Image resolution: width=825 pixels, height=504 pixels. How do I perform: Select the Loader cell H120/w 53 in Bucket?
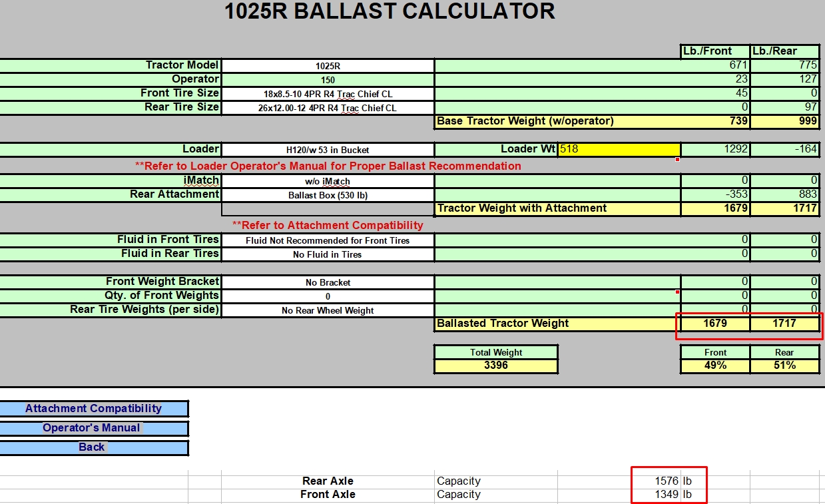(x=328, y=150)
